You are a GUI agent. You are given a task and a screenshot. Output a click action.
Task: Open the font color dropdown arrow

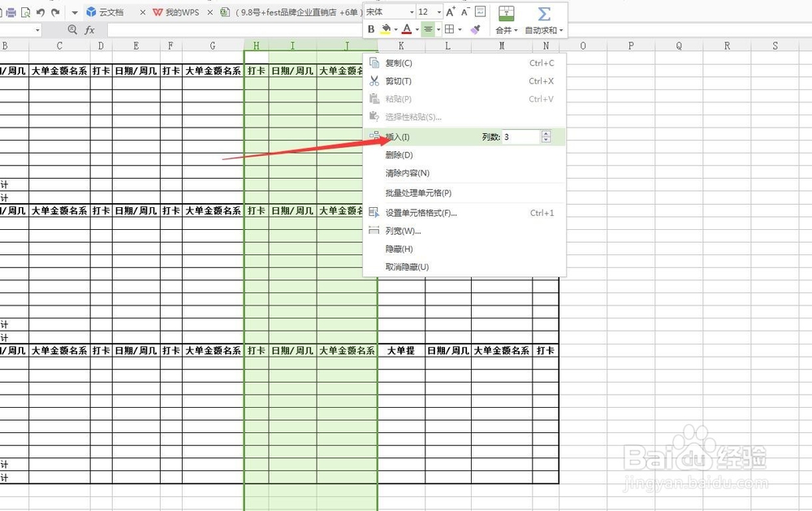417,30
